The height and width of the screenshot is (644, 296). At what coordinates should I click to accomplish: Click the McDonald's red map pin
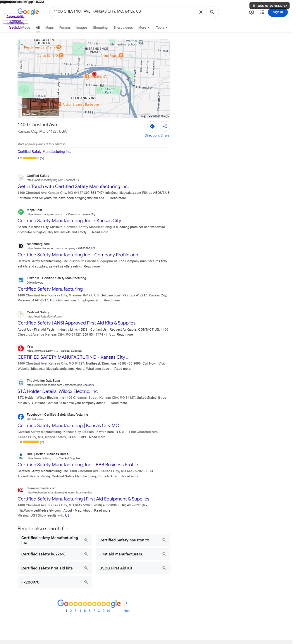(94, 74)
